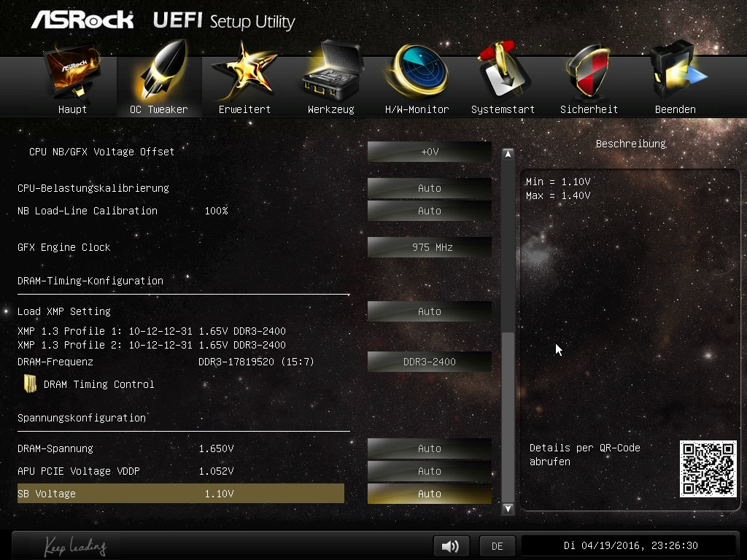
Task: Click the date and time display
Action: (x=630, y=545)
